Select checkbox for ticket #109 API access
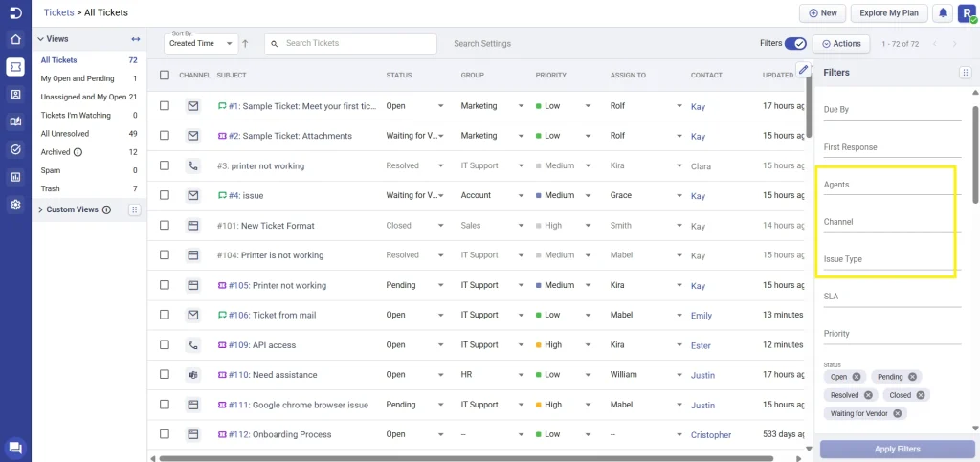Screen dimensions: 980x462 (165, 344)
